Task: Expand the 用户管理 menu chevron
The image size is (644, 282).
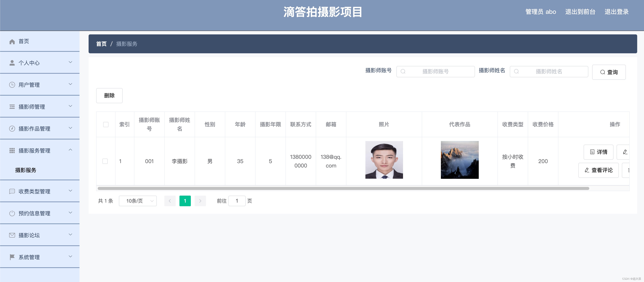Action: click(x=70, y=84)
